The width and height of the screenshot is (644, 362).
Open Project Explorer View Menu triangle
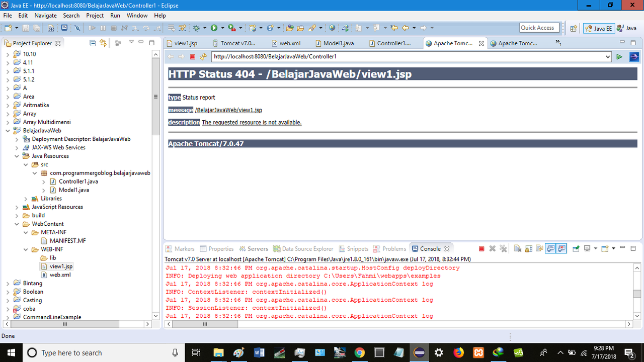coord(131,43)
